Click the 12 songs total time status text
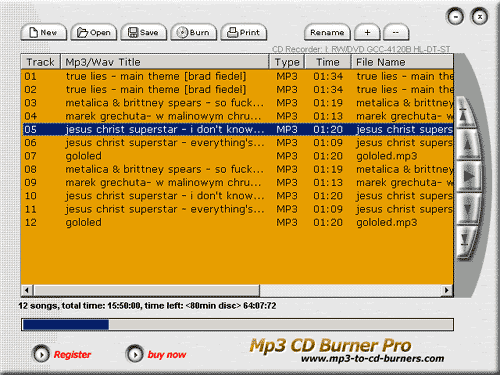This screenshot has height=375, width=500. (x=147, y=306)
